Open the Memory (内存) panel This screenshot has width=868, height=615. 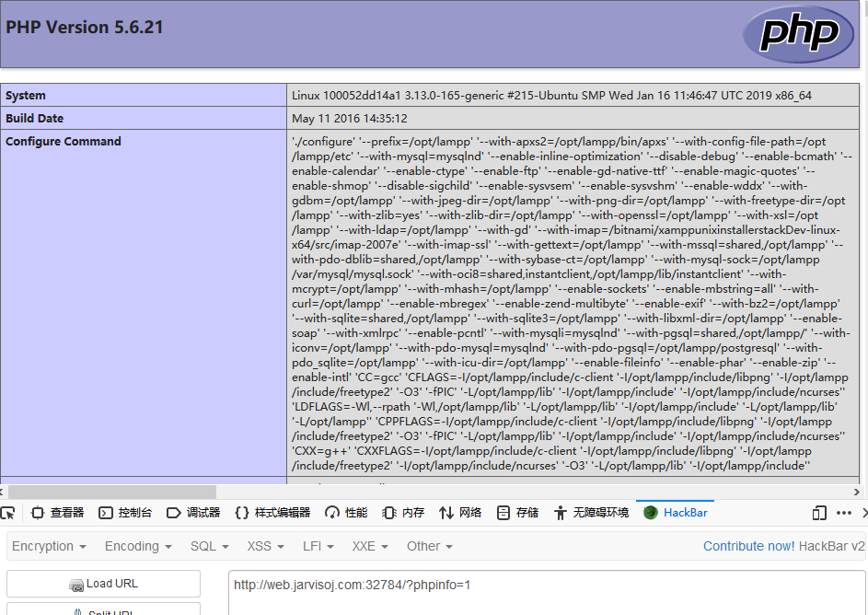pyautogui.click(x=403, y=513)
